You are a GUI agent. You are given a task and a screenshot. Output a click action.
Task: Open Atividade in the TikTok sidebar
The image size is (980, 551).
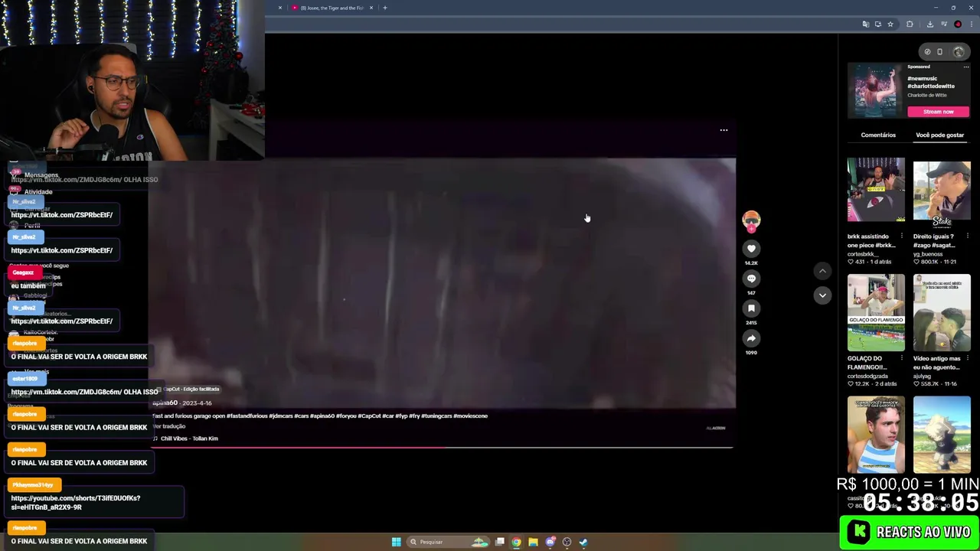click(x=38, y=192)
